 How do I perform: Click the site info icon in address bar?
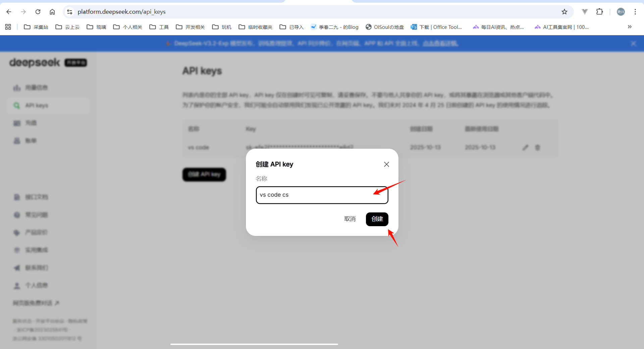click(69, 12)
